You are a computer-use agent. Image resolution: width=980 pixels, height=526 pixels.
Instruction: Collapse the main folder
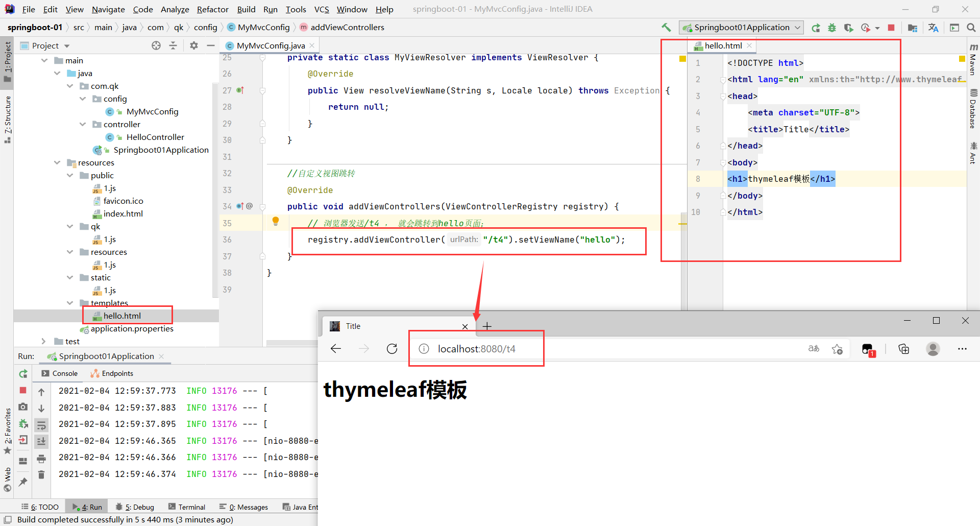tap(44, 60)
